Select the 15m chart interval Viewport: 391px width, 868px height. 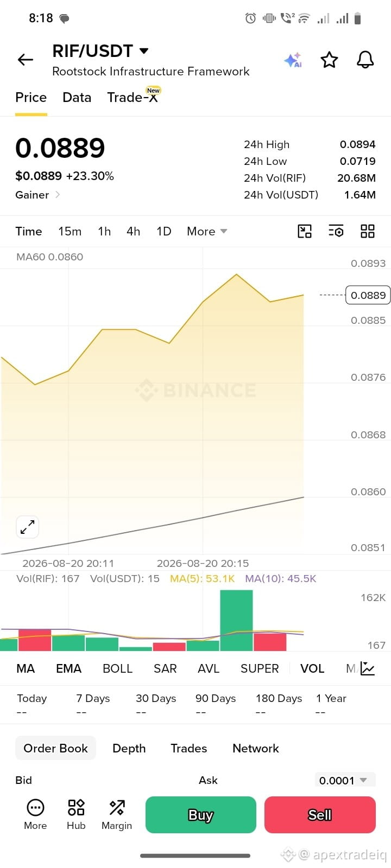[70, 232]
